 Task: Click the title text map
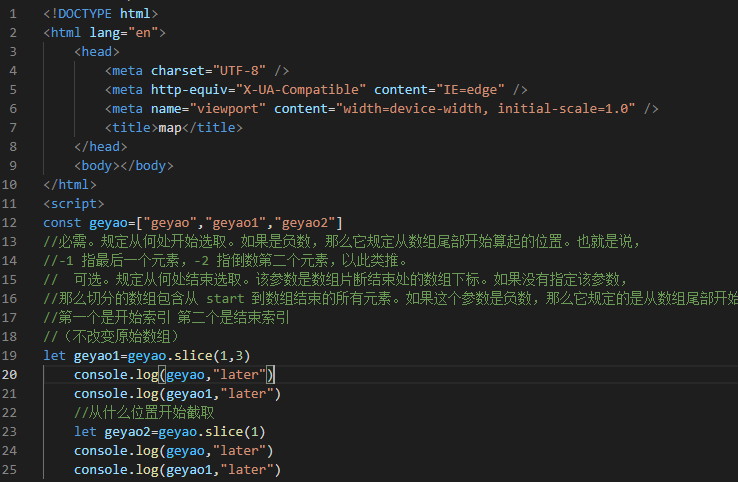point(170,128)
